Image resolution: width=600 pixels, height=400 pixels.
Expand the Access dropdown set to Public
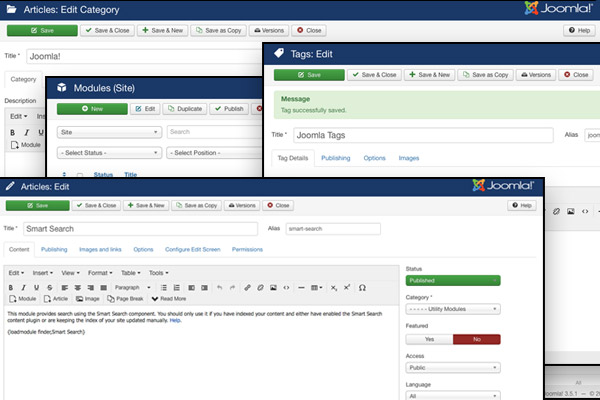pyautogui.click(x=452, y=368)
